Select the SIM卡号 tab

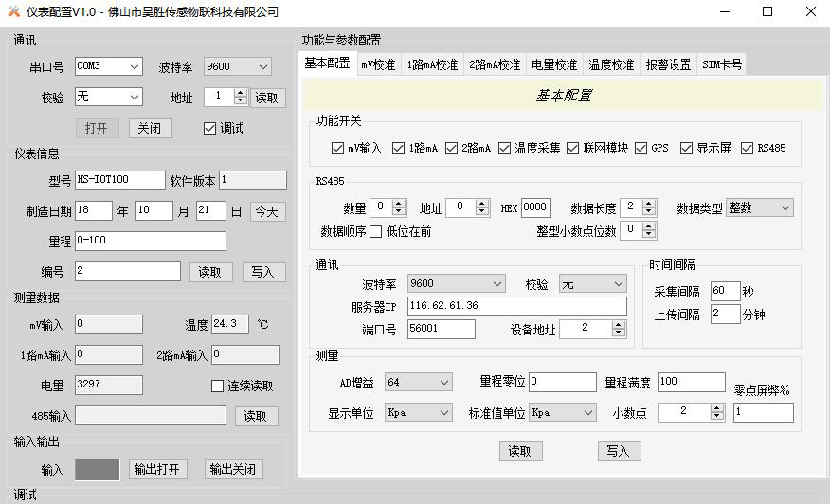coord(722,65)
